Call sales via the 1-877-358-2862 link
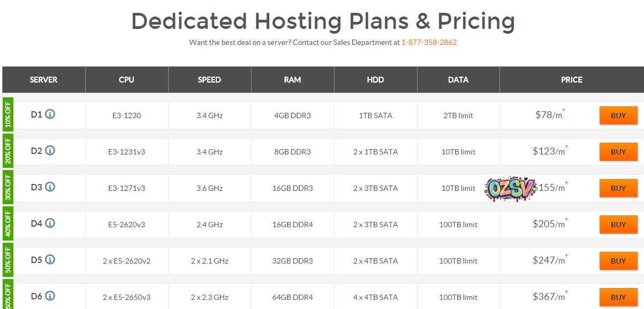Screen dimensions: 644x309 (429, 42)
